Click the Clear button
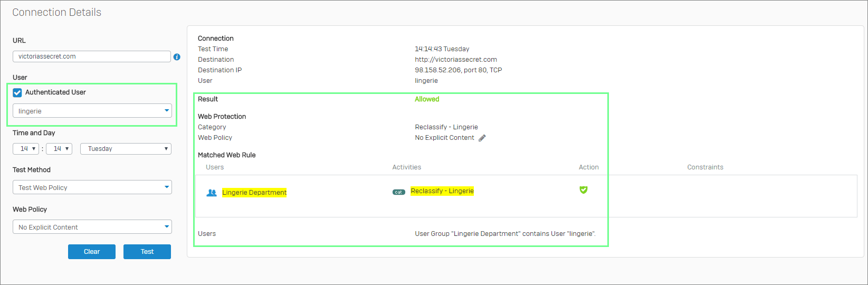This screenshot has width=868, height=285. coord(92,252)
